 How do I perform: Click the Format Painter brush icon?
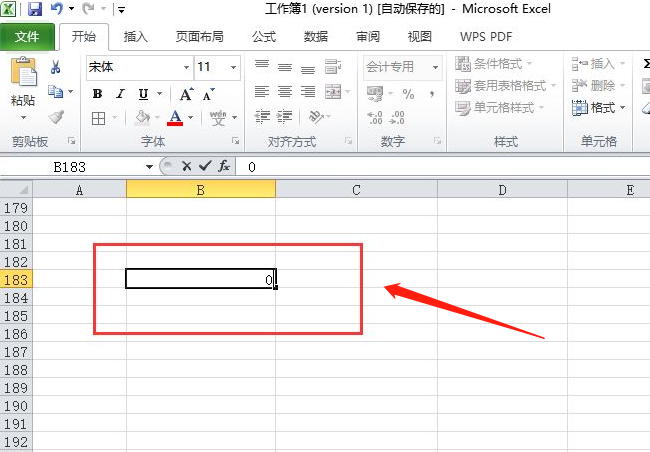[x=55, y=117]
